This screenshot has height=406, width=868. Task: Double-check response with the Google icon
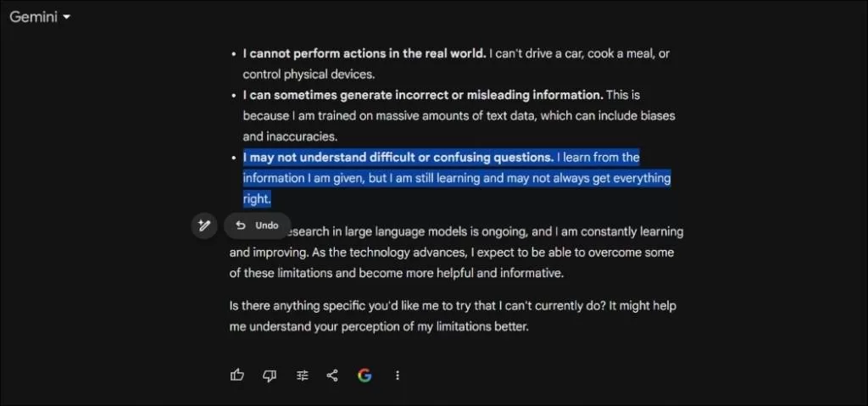tap(364, 375)
